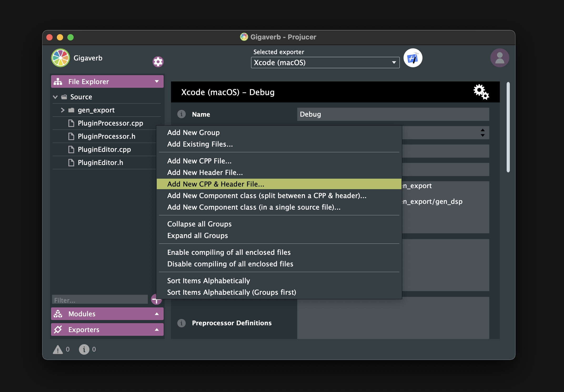Click the build configuration gears icon
Image resolution: width=564 pixels, height=392 pixels.
pos(481,92)
